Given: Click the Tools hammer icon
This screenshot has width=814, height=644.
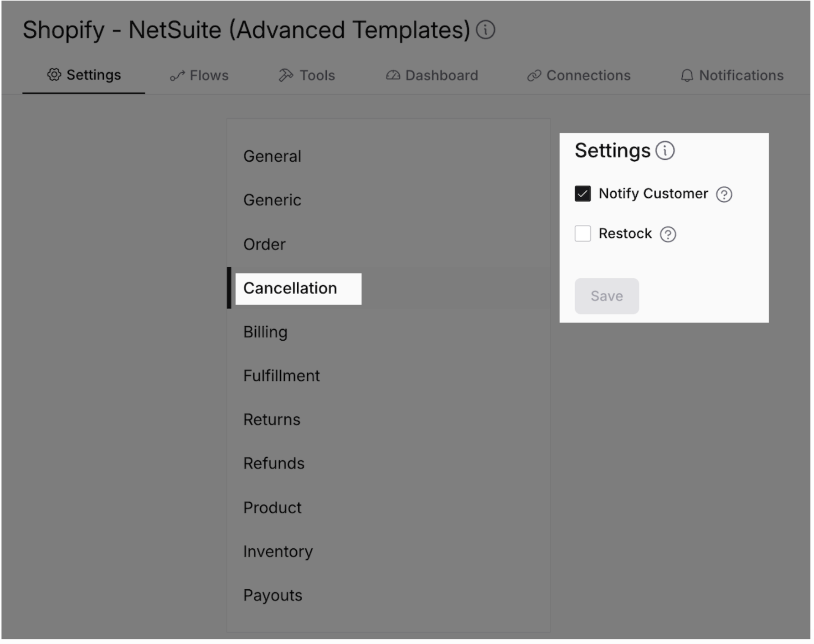Looking at the screenshot, I should 286,75.
